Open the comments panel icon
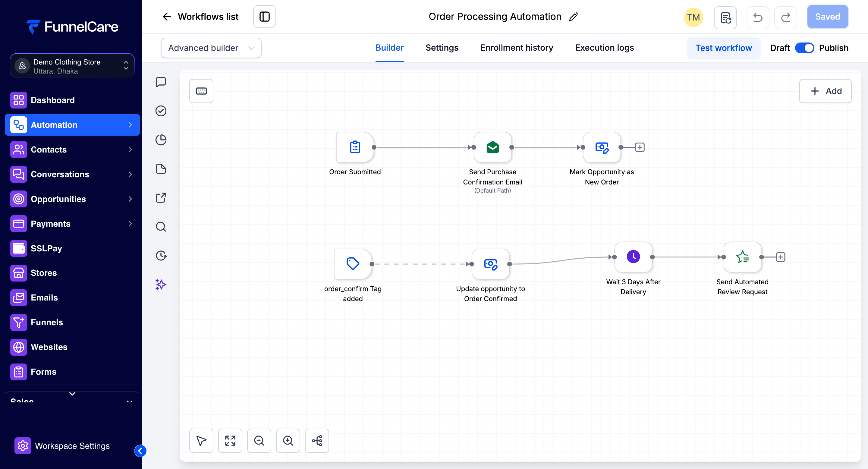Screen dimensions: 868x469 click(x=161, y=82)
